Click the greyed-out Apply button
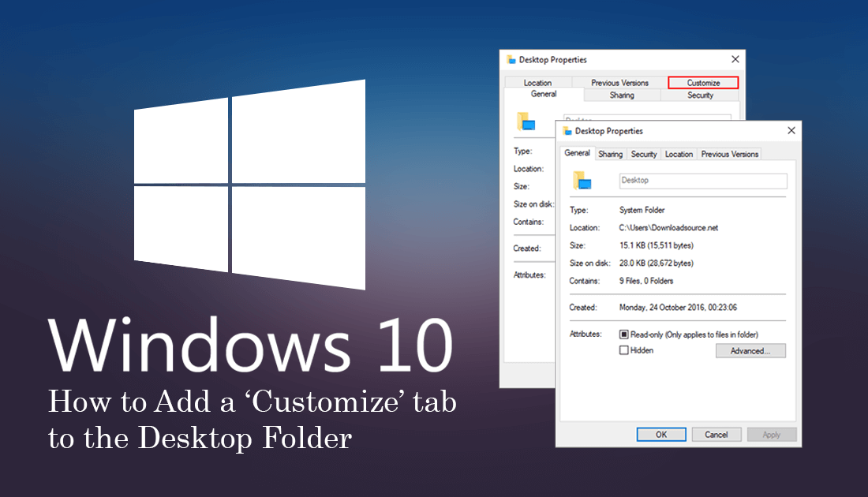The width and height of the screenshot is (868, 497). (x=771, y=435)
